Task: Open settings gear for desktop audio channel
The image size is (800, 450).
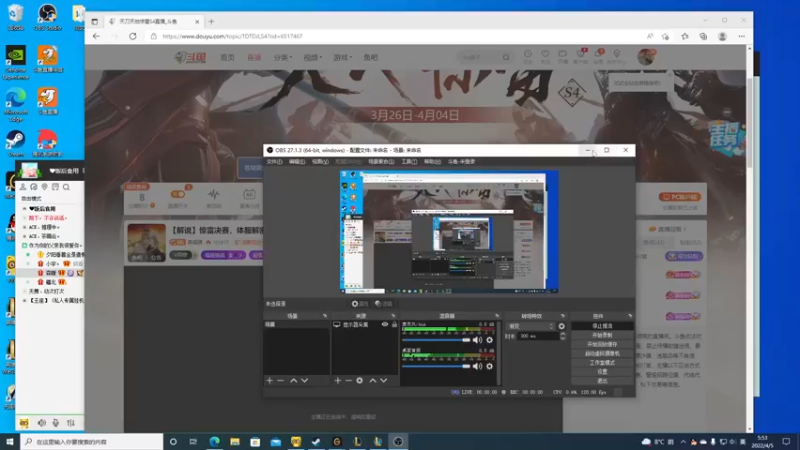Action: click(489, 366)
